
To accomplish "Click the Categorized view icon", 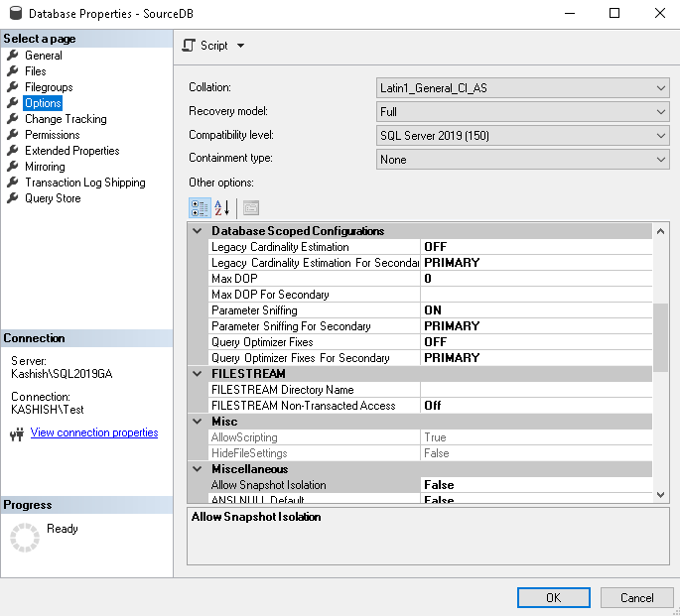I will point(199,208).
